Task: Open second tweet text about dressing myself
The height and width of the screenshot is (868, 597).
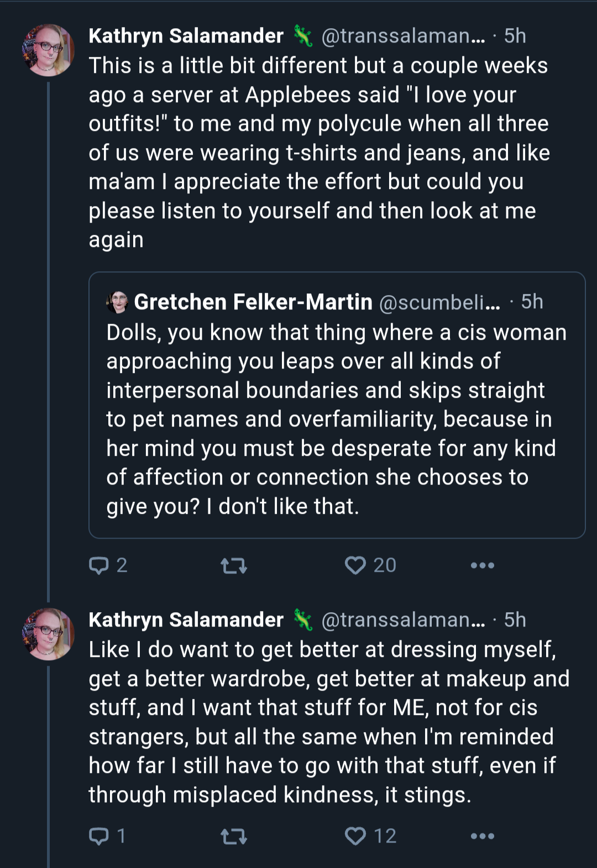Action: [x=329, y=722]
